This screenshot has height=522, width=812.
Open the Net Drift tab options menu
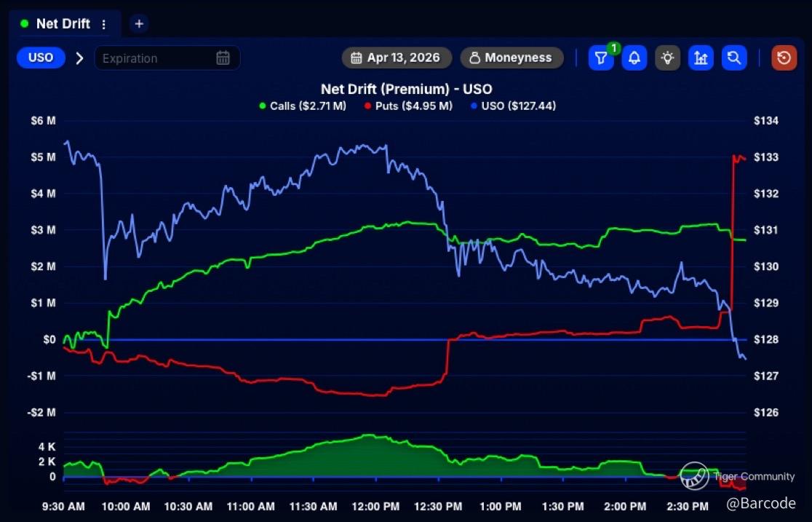(x=104, y=24)
